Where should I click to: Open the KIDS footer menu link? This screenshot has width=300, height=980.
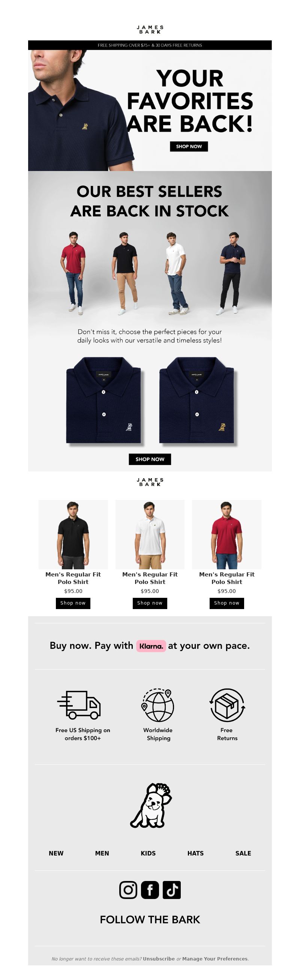click(x=148, y=853)
